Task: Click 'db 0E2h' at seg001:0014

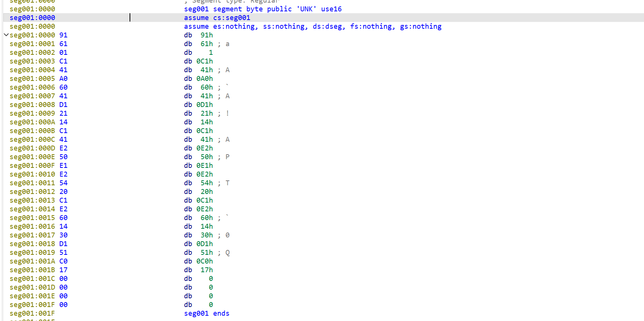Action: coord(199,209)
